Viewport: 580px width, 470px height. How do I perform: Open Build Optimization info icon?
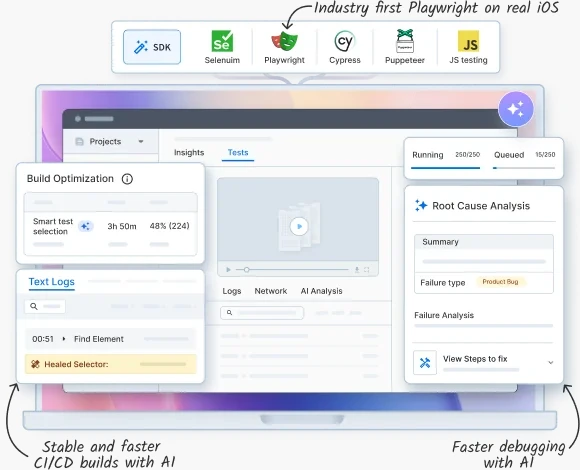click(127, 179)
